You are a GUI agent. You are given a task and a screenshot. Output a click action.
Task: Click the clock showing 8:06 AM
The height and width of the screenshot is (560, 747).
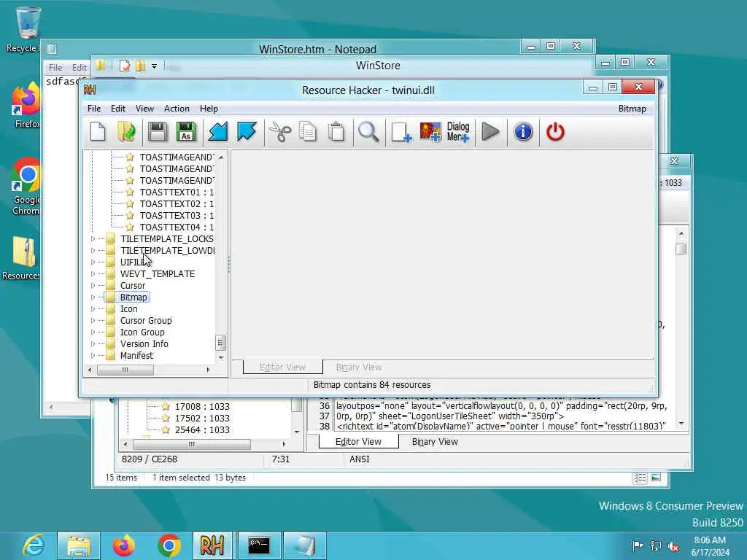710,540
